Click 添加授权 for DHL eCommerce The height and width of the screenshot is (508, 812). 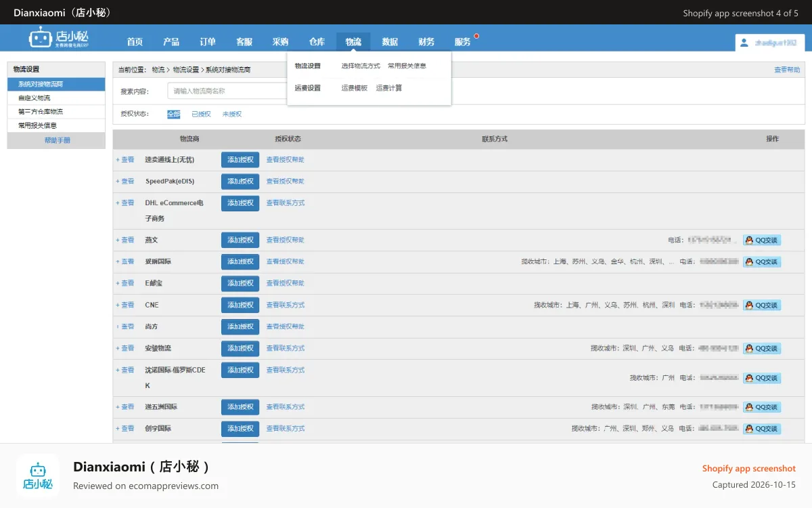(x=240, y=203)
